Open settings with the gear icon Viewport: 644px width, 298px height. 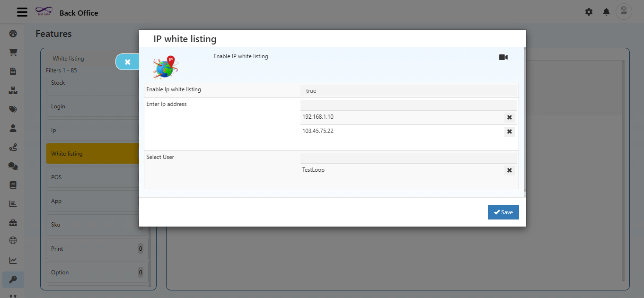589,12
